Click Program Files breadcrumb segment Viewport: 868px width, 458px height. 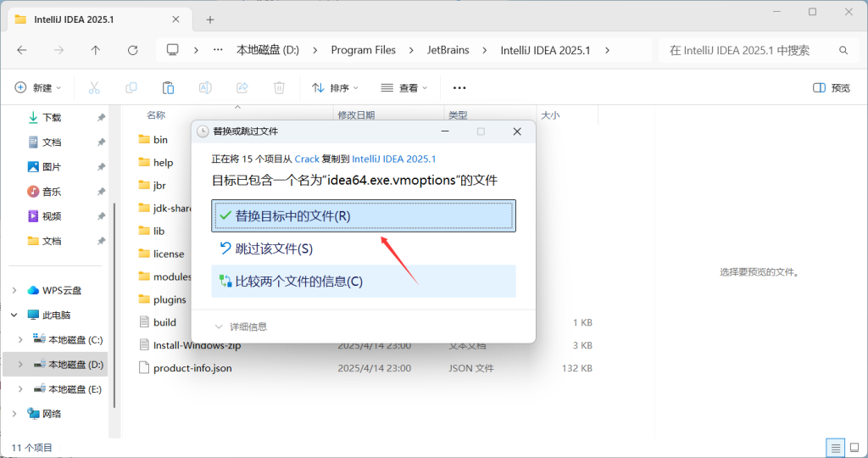[363, 50]
